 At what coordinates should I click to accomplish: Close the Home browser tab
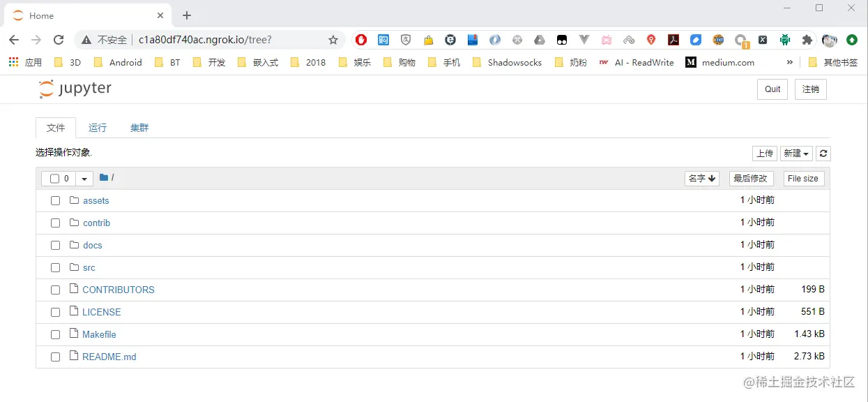pyautogui.click(x=160, y=15)
